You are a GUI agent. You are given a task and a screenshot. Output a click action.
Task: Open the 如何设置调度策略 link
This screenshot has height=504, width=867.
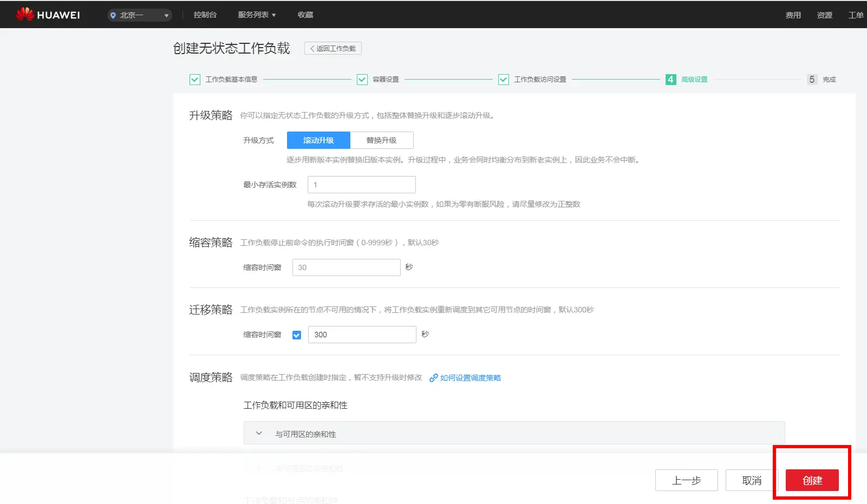(471, 378)
